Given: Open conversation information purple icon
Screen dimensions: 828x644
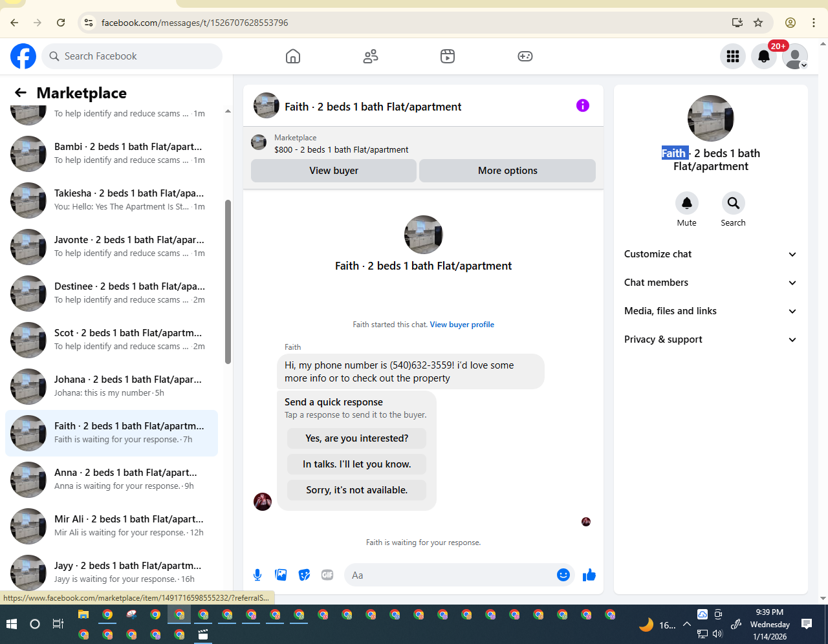Looking at the screenshot, I should [x=583, y=105].
